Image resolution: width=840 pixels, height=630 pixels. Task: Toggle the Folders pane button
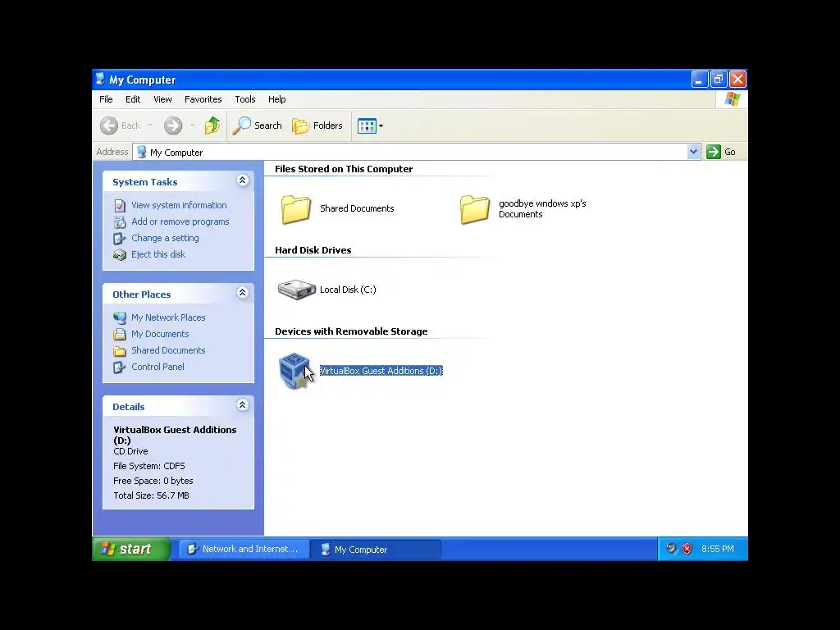[x=317, y=126]
